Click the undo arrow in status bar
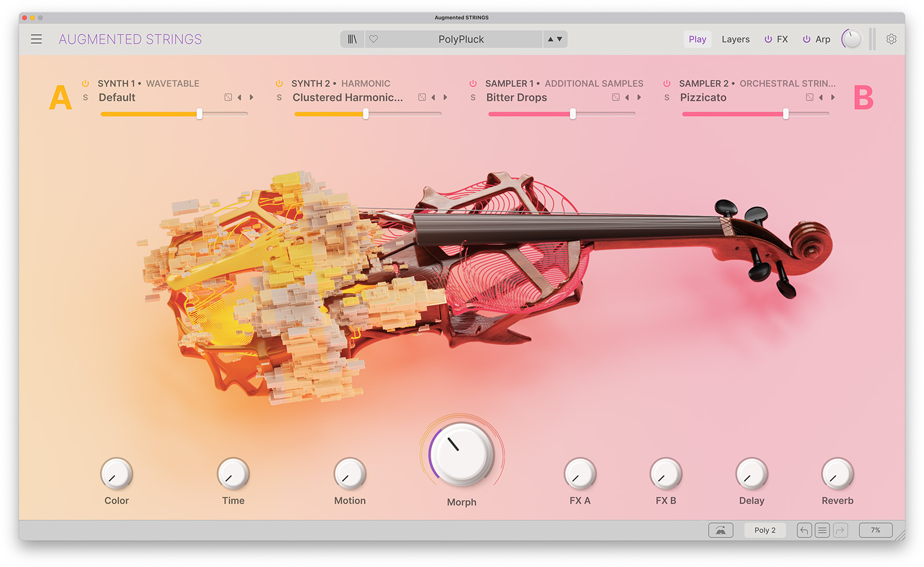This screenshot has height=567, width=924. (x=804, y=530)
